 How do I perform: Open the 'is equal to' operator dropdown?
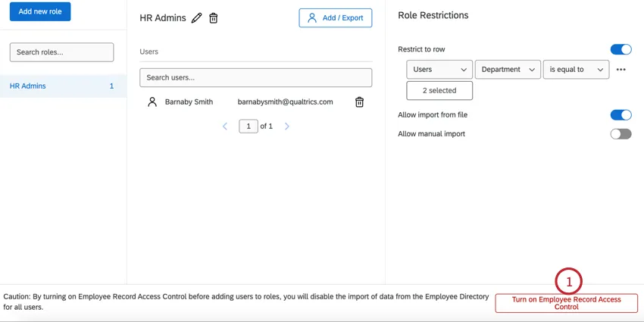click(576, 70)
